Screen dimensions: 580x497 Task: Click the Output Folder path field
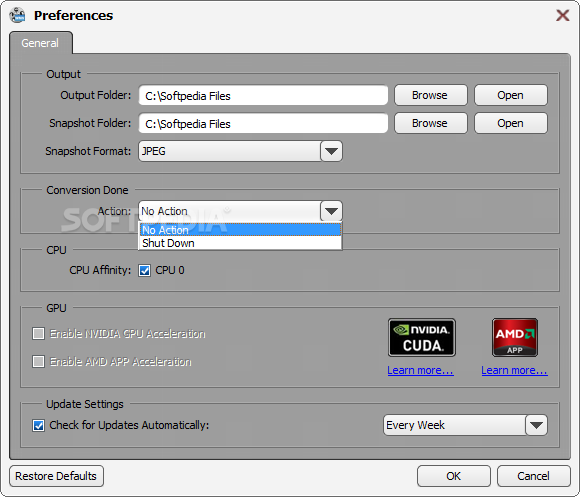[x=263, y=95]
